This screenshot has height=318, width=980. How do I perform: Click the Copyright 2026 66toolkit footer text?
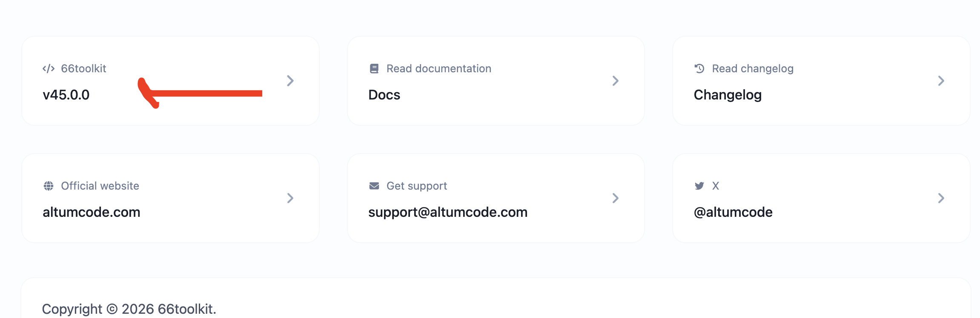(129, 309)
